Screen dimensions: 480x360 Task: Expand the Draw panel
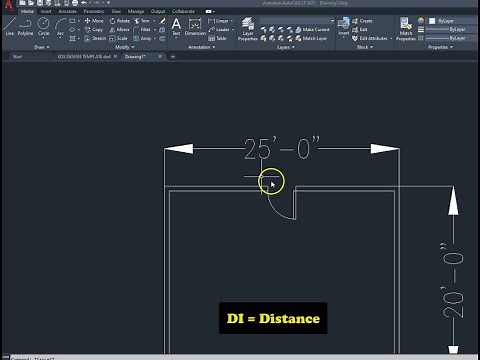coord(42,47)
